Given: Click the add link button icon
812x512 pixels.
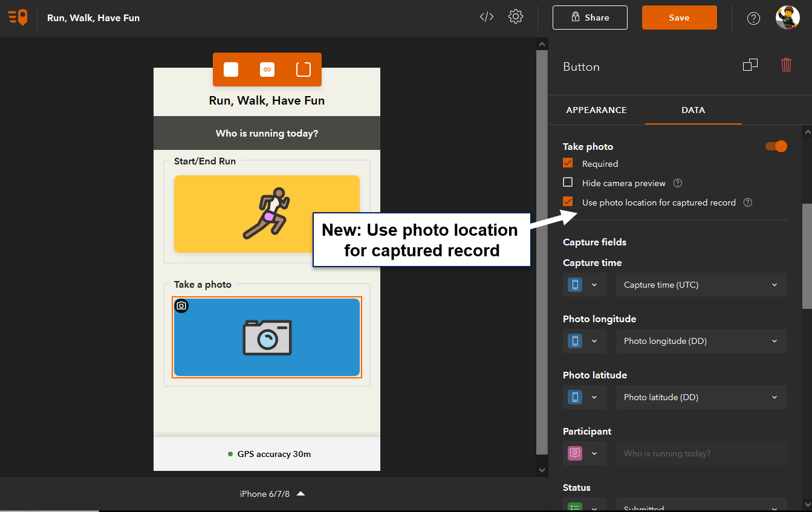Looking at the screenshot, I should pos(267,69).
